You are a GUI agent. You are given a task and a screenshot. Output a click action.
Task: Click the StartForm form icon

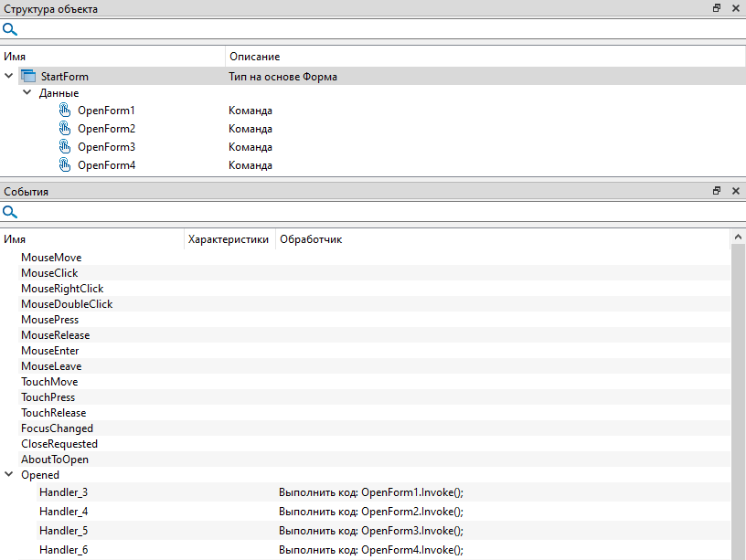(x=27, y=77)
